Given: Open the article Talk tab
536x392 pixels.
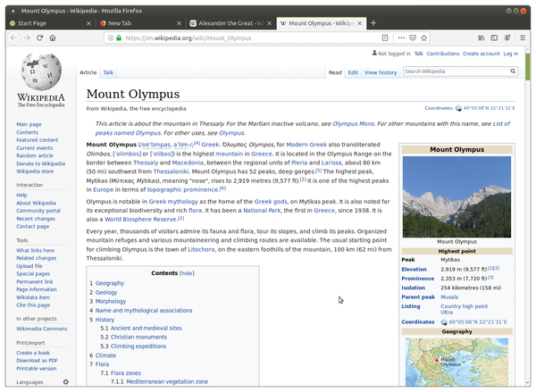Looking at the screenshot, I should click(108, 72).
